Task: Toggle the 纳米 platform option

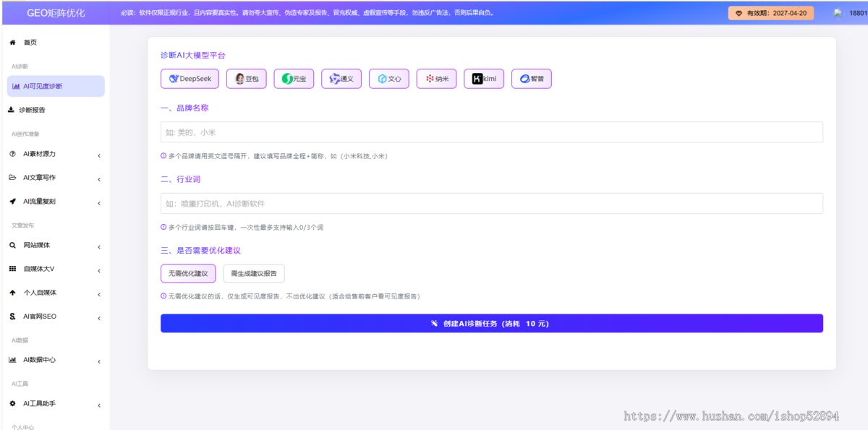Action: [x=437, y=79]
